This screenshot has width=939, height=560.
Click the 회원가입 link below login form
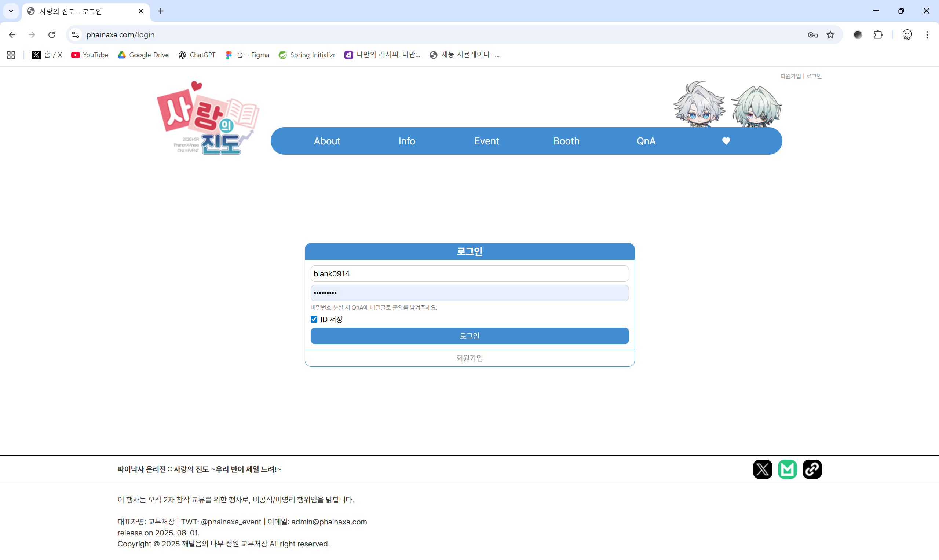coord(469,358)
